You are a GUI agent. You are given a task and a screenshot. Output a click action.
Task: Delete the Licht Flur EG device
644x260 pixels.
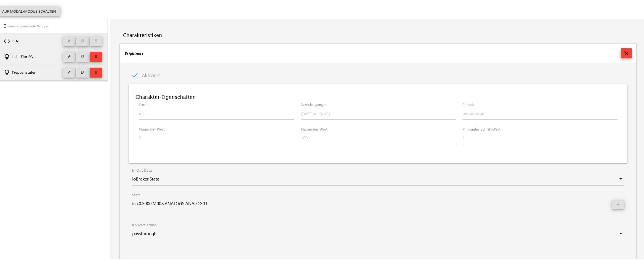(96, 57)
